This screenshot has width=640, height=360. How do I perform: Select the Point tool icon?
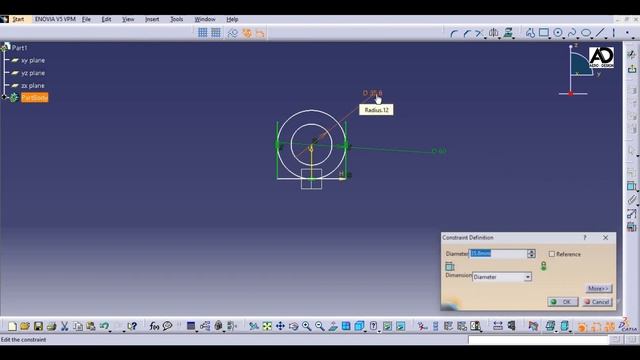tap(627, 32)
